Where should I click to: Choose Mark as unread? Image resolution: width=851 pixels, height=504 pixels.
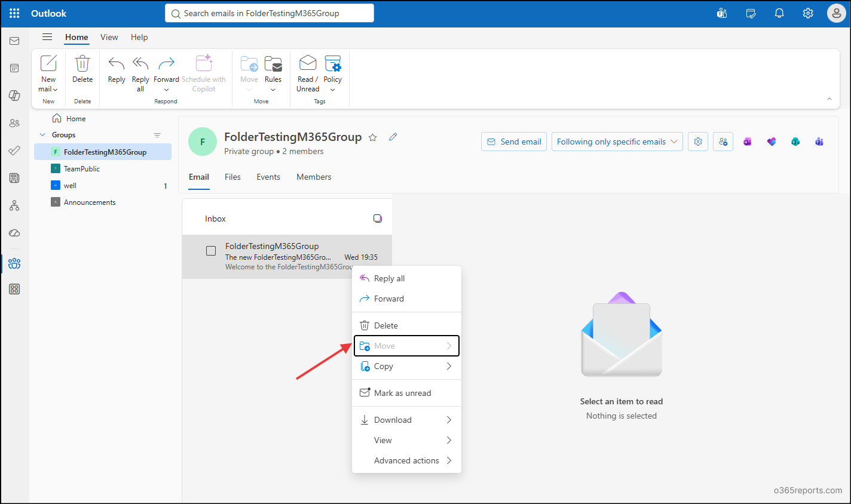point(406,393)
